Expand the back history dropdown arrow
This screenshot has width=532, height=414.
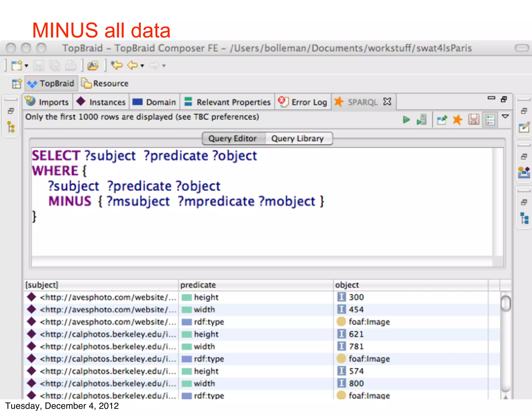click(x=142, y=66)
